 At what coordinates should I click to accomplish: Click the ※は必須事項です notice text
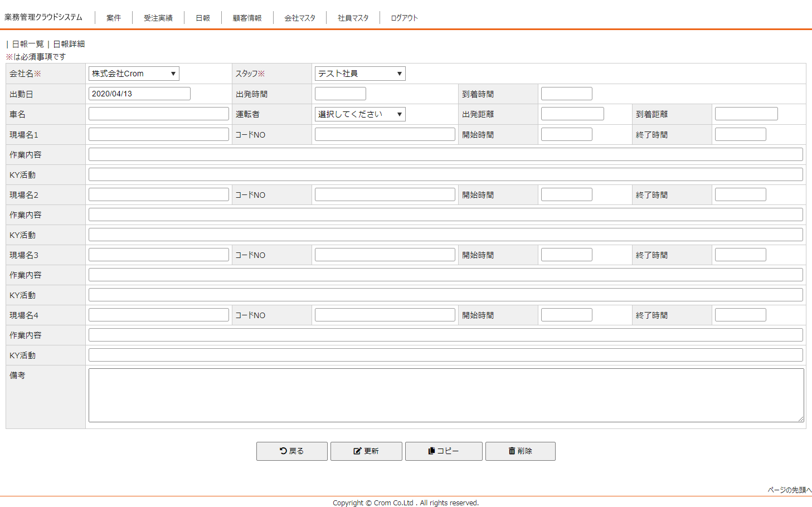point(36,57)
